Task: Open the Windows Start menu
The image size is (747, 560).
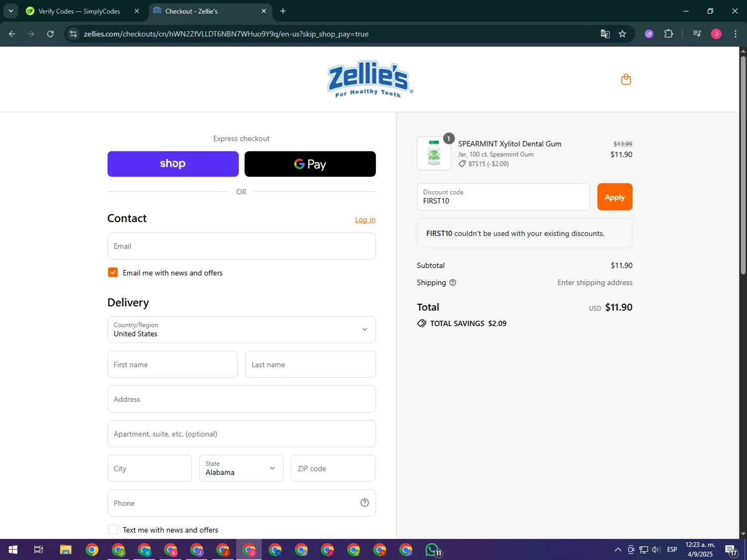Action: (x=13, y=550)
